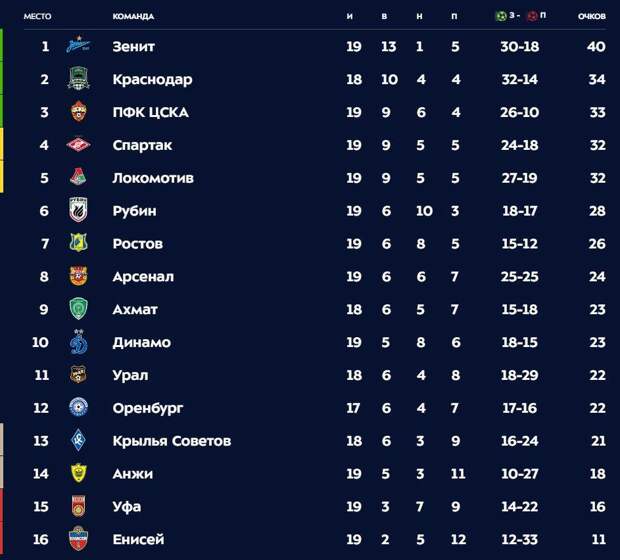Open the CSKA club emblem
The image size is (620, 560).
coord(78,112)
